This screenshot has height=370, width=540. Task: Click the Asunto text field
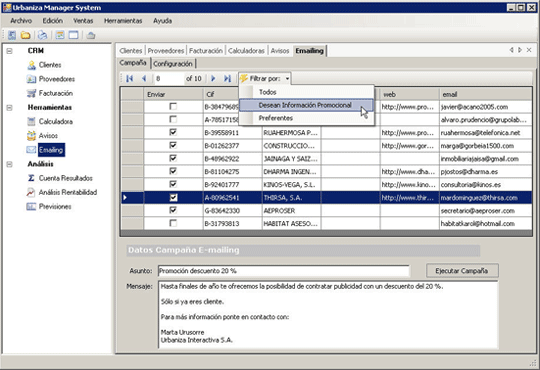coord(284,271)
